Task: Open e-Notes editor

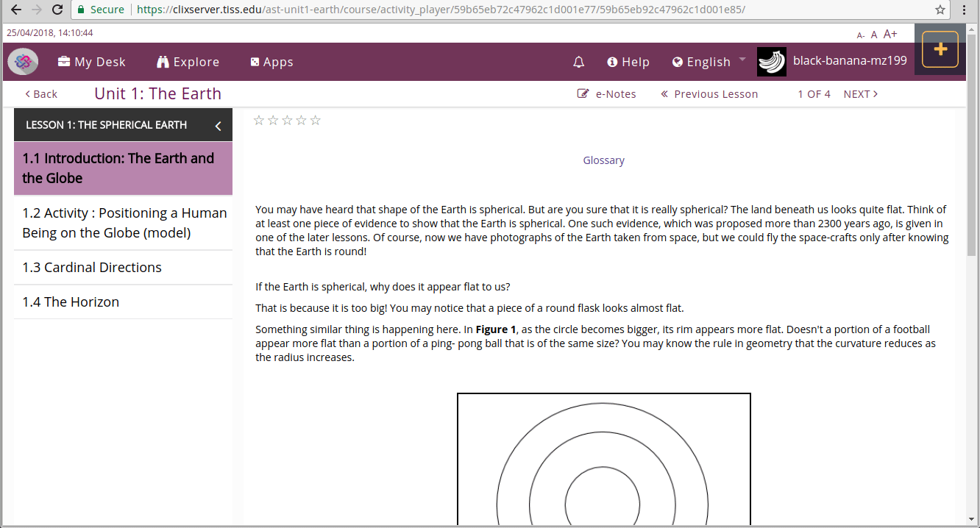Action: (x=607, y=94)
